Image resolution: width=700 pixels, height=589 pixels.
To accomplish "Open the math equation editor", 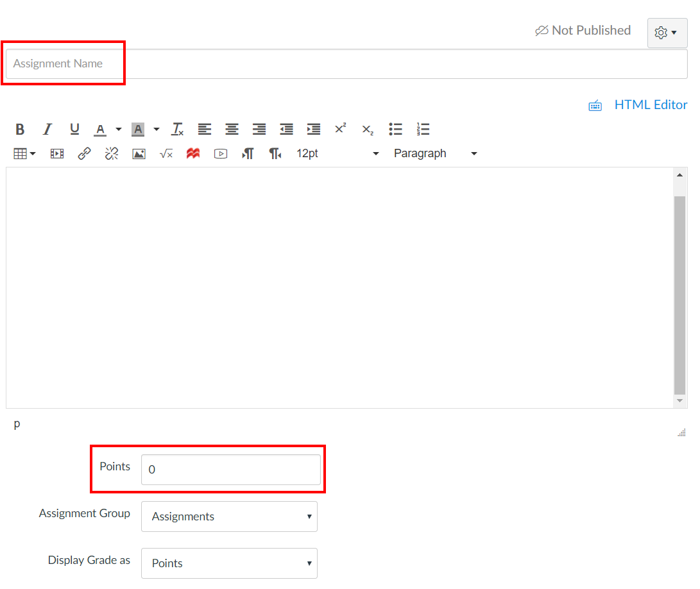I will tap(166, 153).
